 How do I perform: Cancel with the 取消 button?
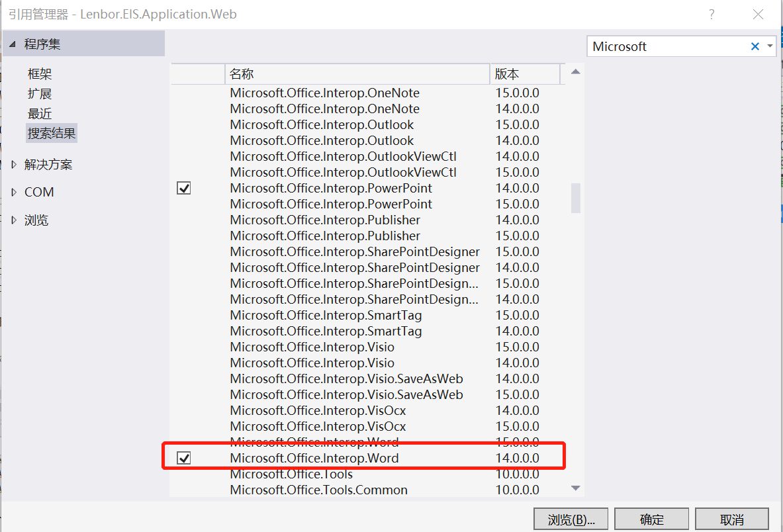coord(732,519)
